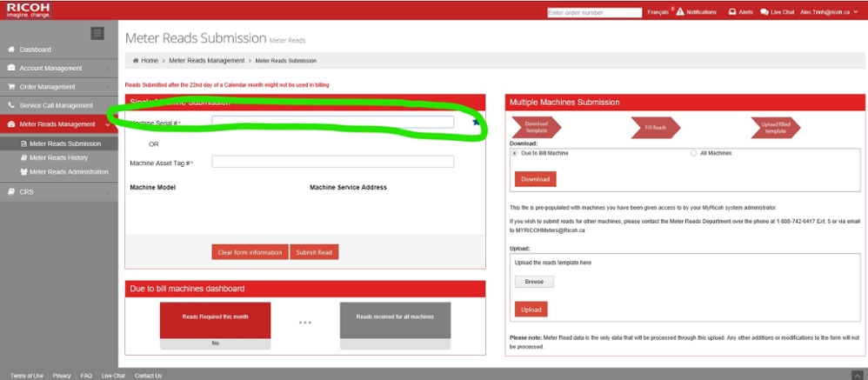Click the Upload filled template step arrow
This screenshot has width=868, height=380.
click(776, 127)
